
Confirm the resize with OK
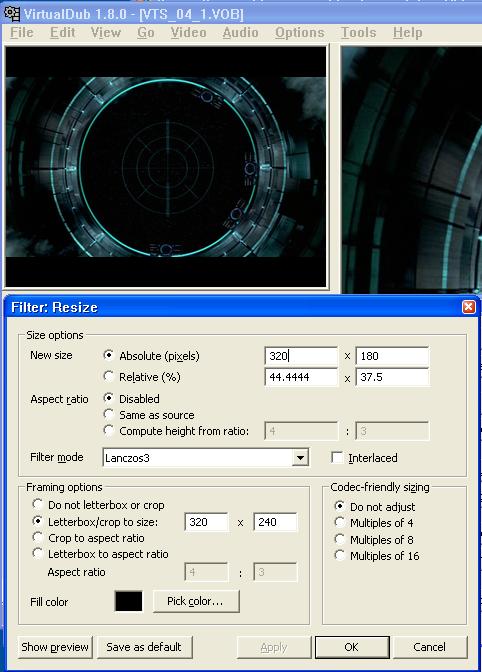click(x=352, y=647)
